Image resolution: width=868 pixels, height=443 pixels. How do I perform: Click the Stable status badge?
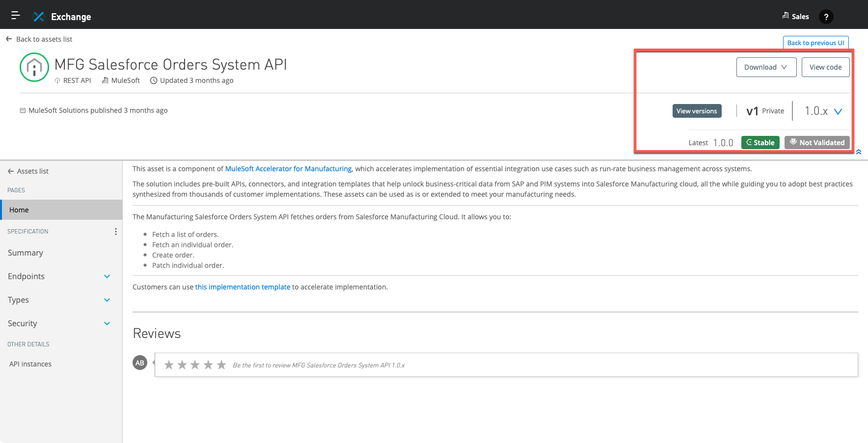pos(760,142)
